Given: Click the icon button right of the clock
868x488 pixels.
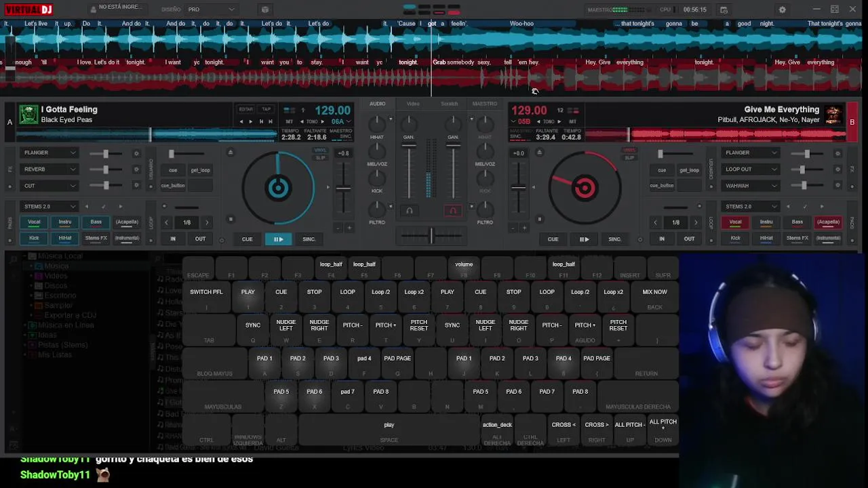Looking at the screenshot, I should [x=724, y=9].
